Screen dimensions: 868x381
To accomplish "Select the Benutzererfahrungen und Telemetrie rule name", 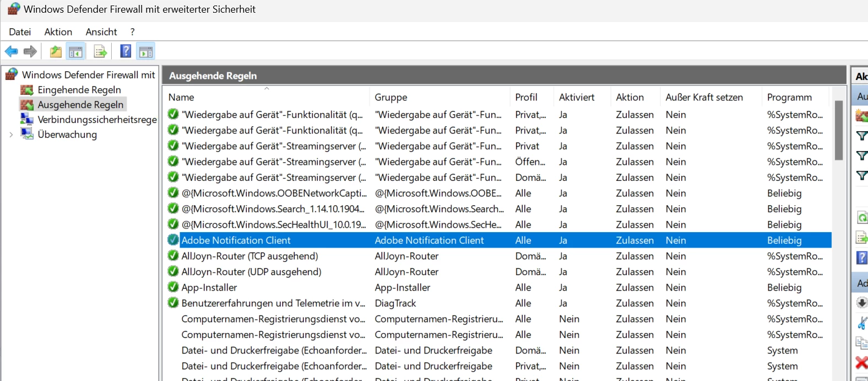I will click(x=273, y=303).
